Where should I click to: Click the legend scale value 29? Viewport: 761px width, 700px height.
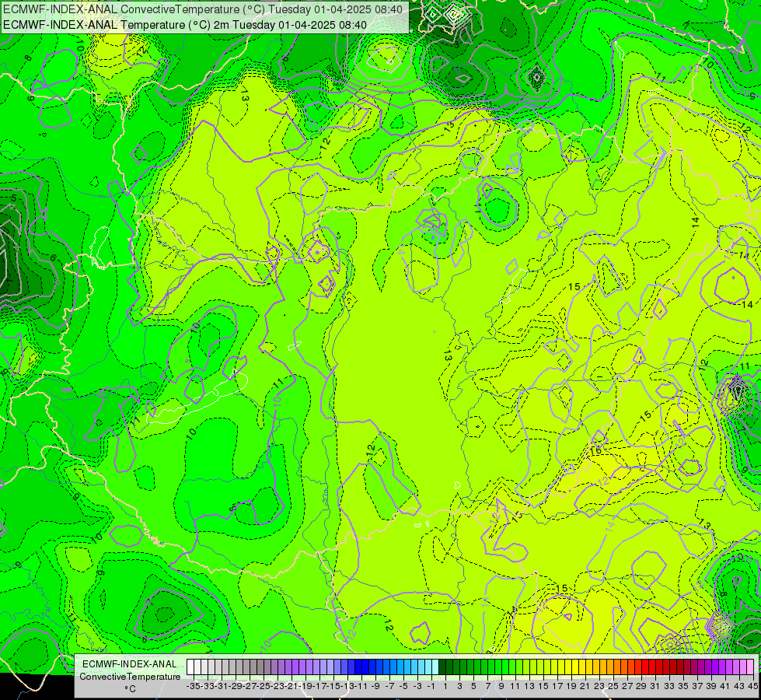coord(642,687)
